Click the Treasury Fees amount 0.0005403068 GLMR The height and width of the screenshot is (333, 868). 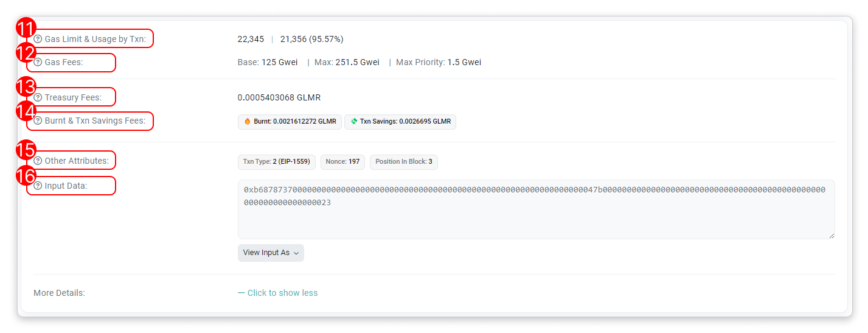click(279, 97)
